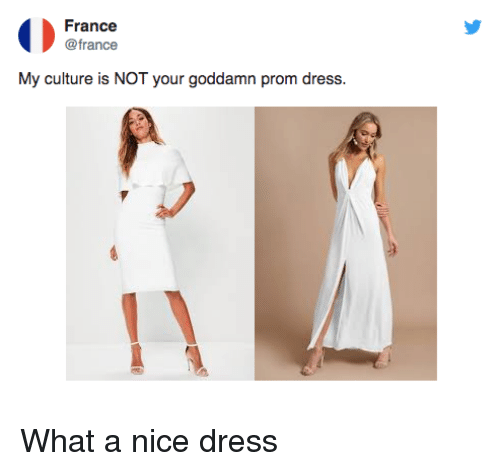Select the words 'prom dress' in tweet
Viewport: 500px width, 471px height.
coord(303,79)
